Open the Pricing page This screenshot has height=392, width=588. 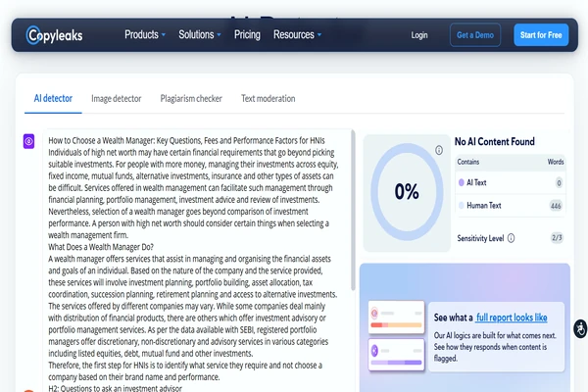tap(247, 34)
